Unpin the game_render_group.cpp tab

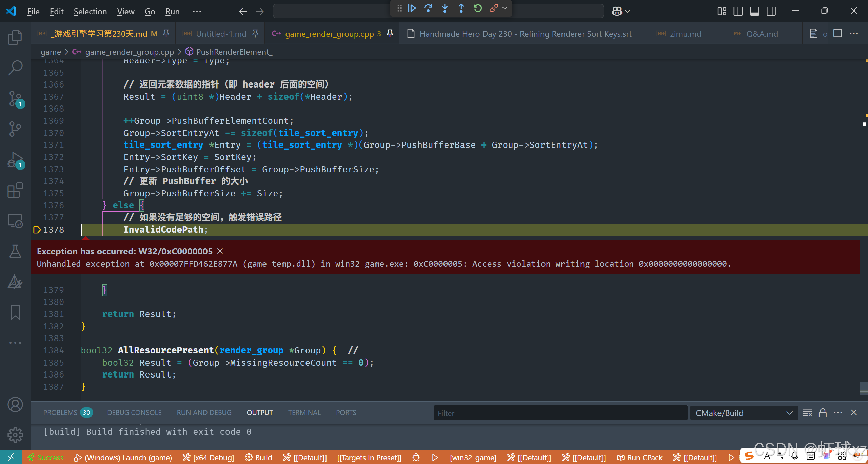tap(390, 33)
